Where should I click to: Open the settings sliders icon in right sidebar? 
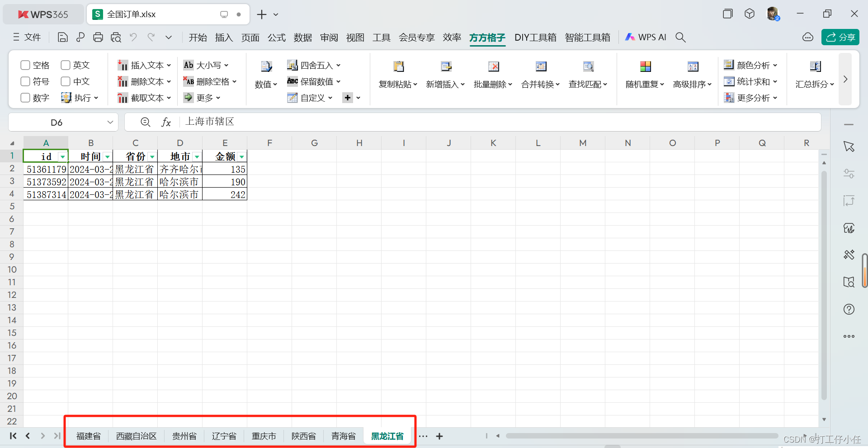(849, 174)
